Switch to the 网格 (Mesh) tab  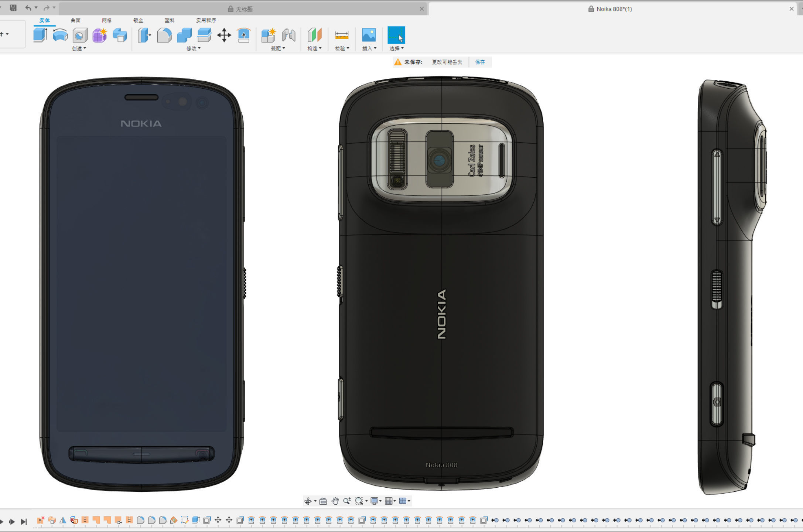107,20
